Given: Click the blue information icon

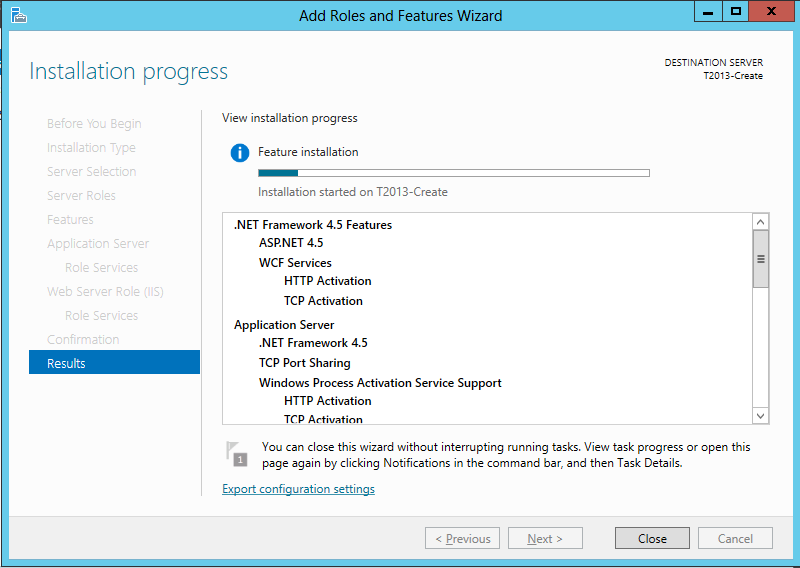Looking at the screenshot, I should [x=239, y=153].
